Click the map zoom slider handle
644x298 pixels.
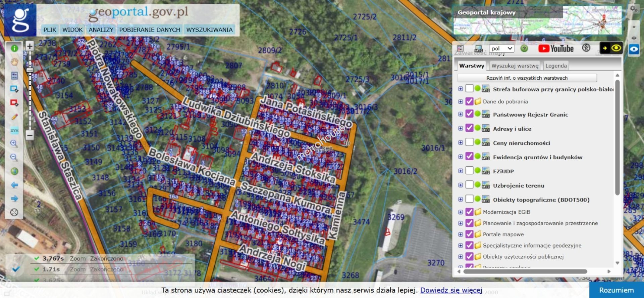30,70
